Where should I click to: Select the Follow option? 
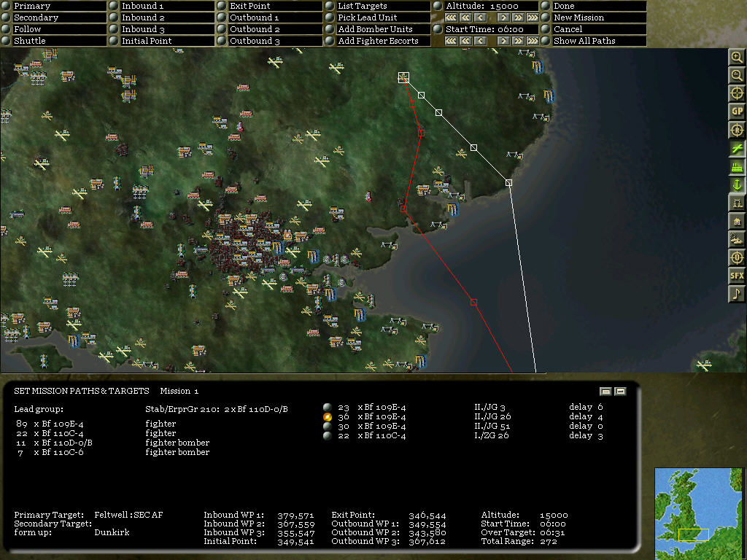pos(53,29)
